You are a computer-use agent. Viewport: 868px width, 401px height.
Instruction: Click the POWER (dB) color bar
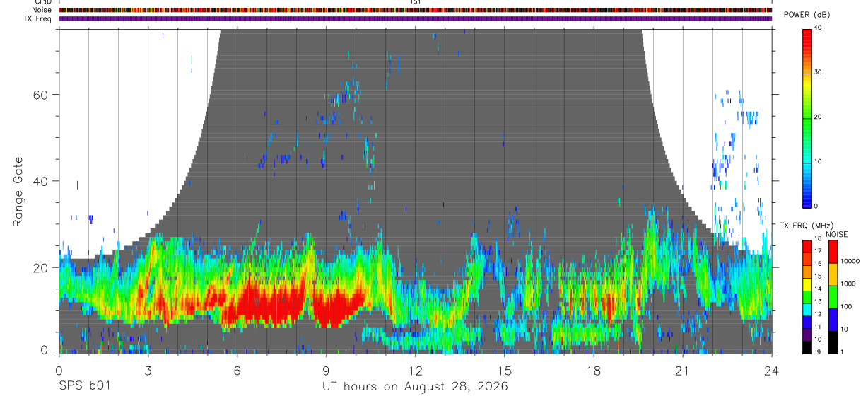[807, 117]
